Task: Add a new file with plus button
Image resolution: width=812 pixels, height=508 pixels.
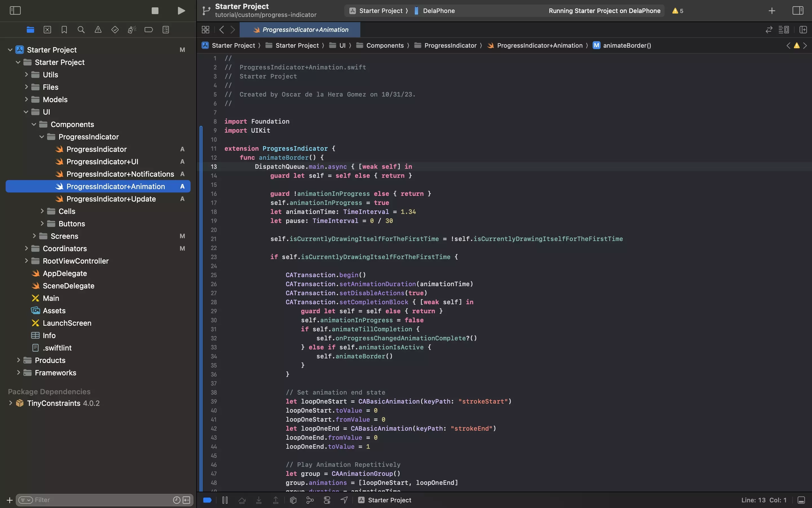Action: pyautogui.click(x=10, y=500)
